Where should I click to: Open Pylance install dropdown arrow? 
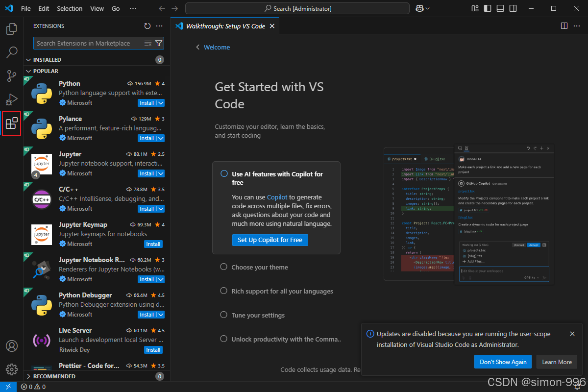[161, 138]
